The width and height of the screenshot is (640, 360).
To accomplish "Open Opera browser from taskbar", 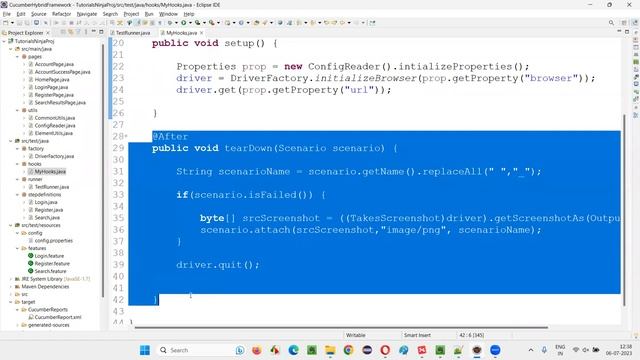I will point(385,350).
